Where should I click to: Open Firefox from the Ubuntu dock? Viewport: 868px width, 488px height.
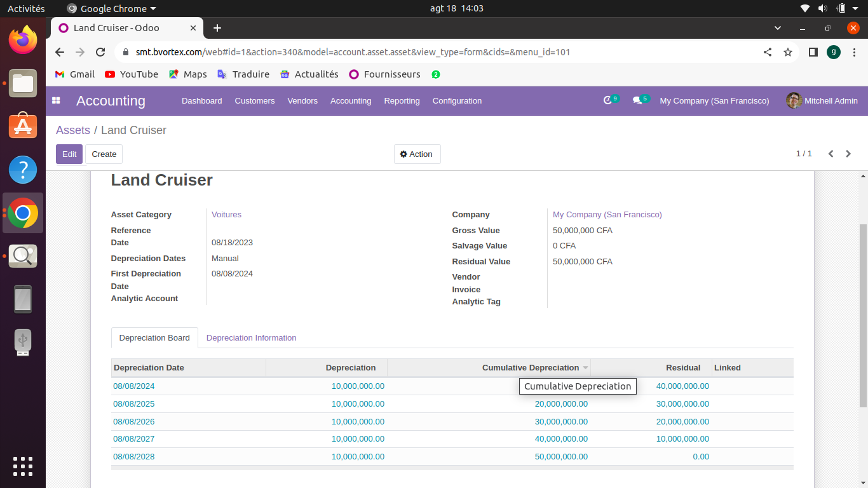pyautogui.click(x=23, y=41)
